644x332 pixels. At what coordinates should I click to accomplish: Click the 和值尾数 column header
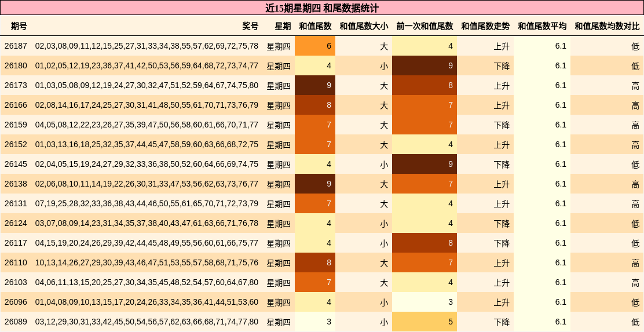point(315,26)
